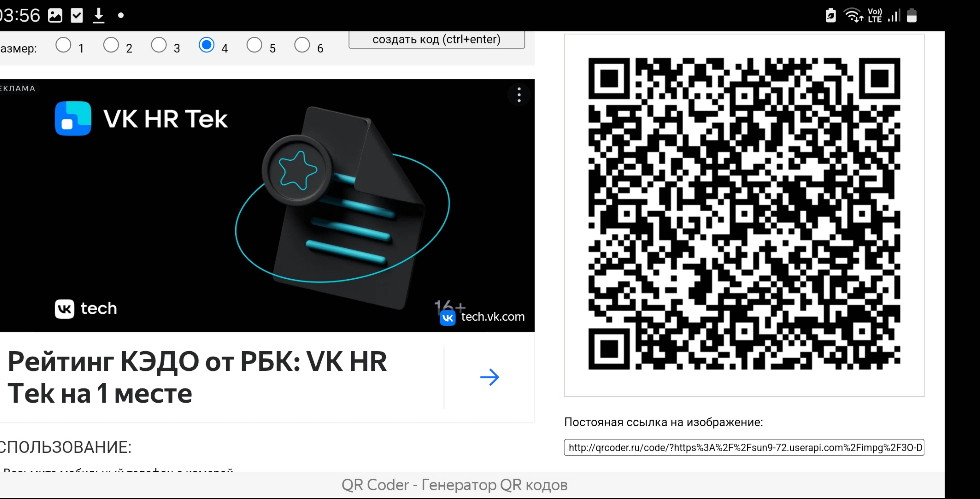
Task: Tap the VoLTE signal indicator
Action: click(875, 16)
